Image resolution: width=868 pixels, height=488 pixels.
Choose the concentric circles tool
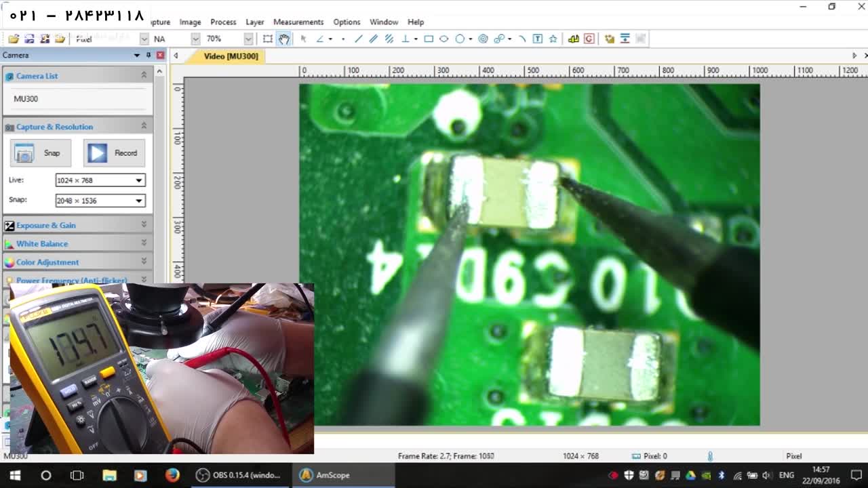pyautogui.click(x=483, y=39)
